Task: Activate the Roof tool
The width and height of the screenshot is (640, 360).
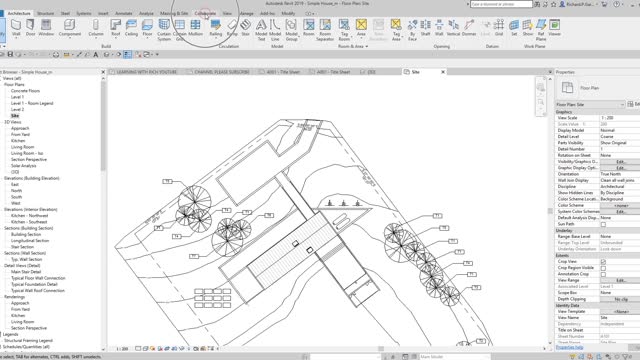Action: pos(116,28)
